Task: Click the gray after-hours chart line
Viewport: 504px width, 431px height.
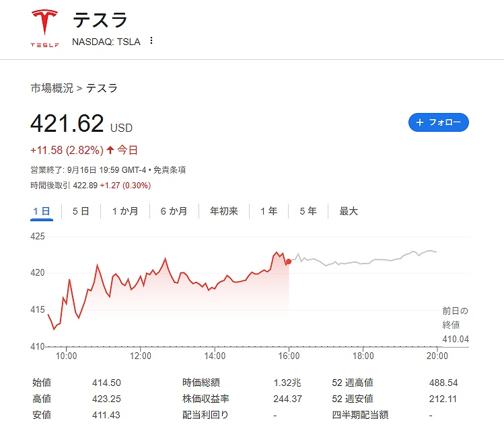Action: click(x=363, y=262)
